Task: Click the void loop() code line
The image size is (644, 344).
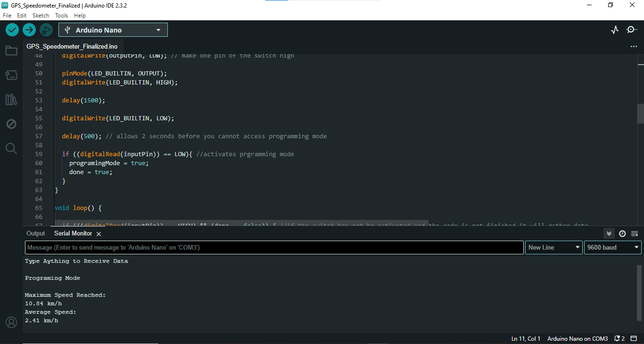Action: point(78,208)
